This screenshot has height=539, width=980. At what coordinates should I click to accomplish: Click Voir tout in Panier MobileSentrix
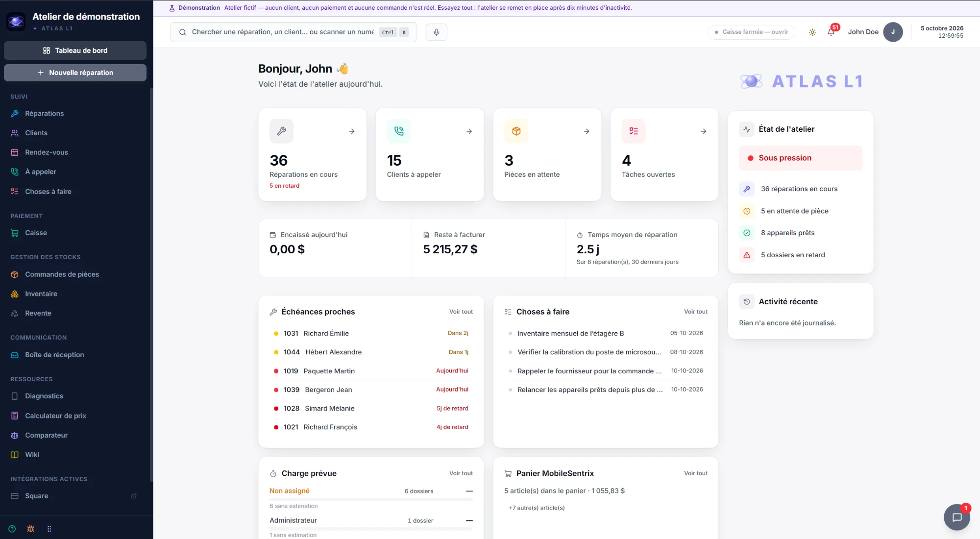coord(696,473)
